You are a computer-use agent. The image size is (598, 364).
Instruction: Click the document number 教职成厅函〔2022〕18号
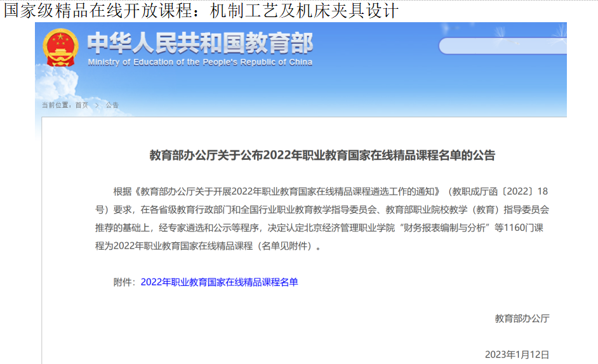point(502,191)
